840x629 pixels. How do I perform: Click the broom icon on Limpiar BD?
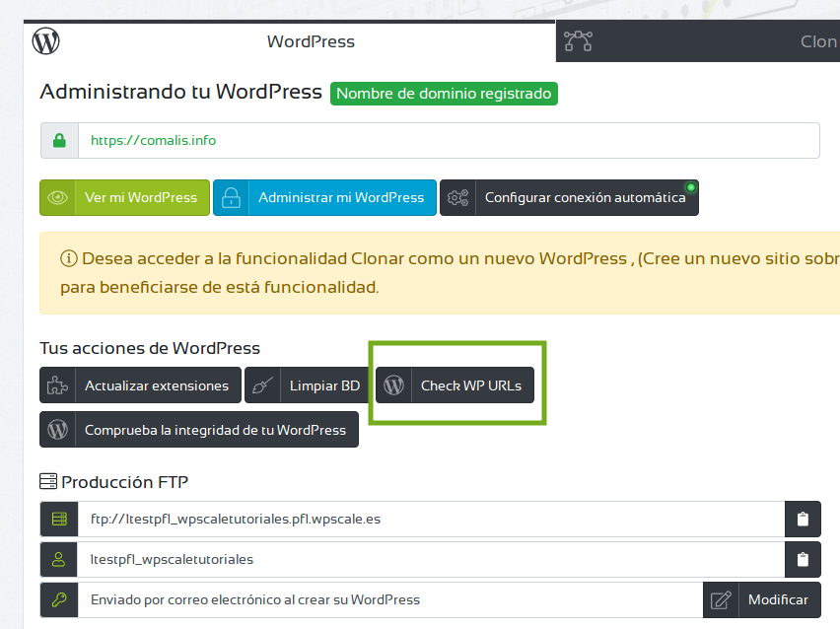point(262,385)
